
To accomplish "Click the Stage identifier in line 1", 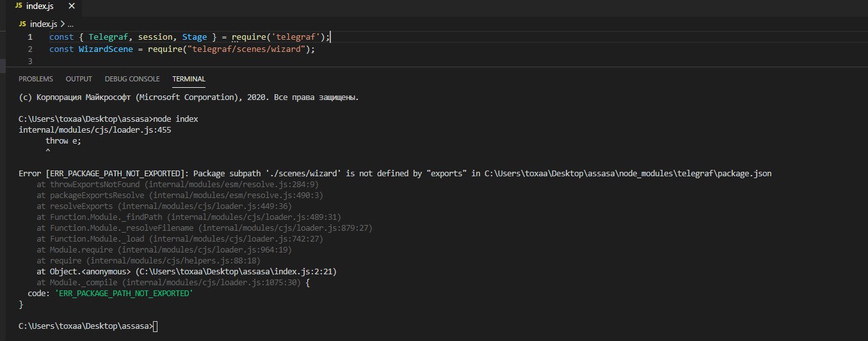I will [194, 37].
